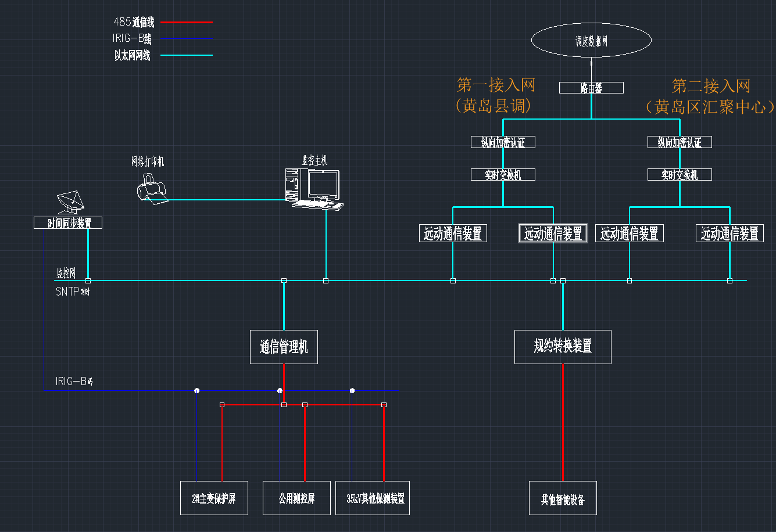The image size is (776, 532).
Task: Select the 公用测控屏 box
Action: coord(296,498)
